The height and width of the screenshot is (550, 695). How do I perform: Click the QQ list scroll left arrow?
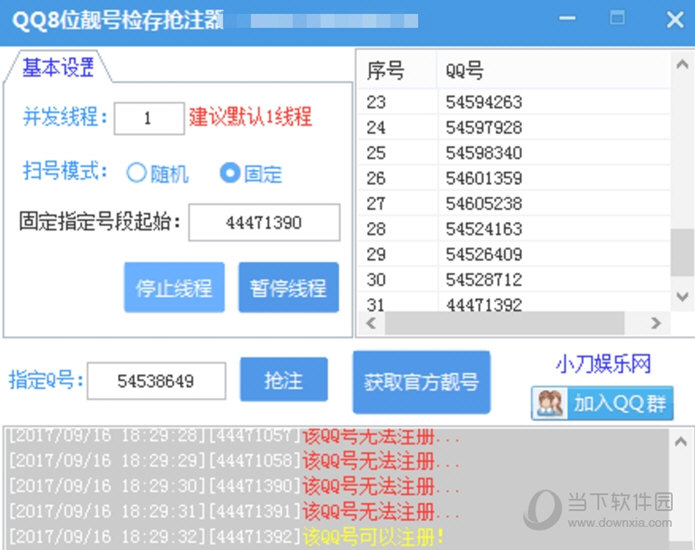click(371, 323)
